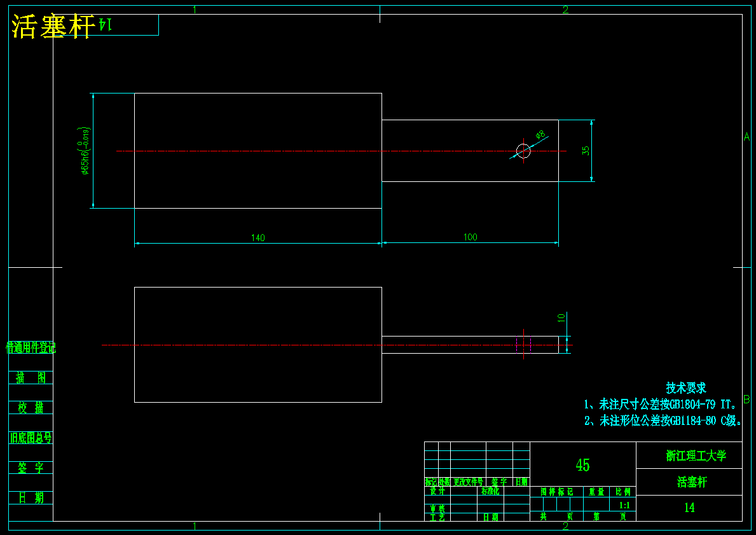Image resolution: width=756 pixels, height=535 pixels.
Task: Pick the 35 height dimension text
Action: tap(586, 151)
